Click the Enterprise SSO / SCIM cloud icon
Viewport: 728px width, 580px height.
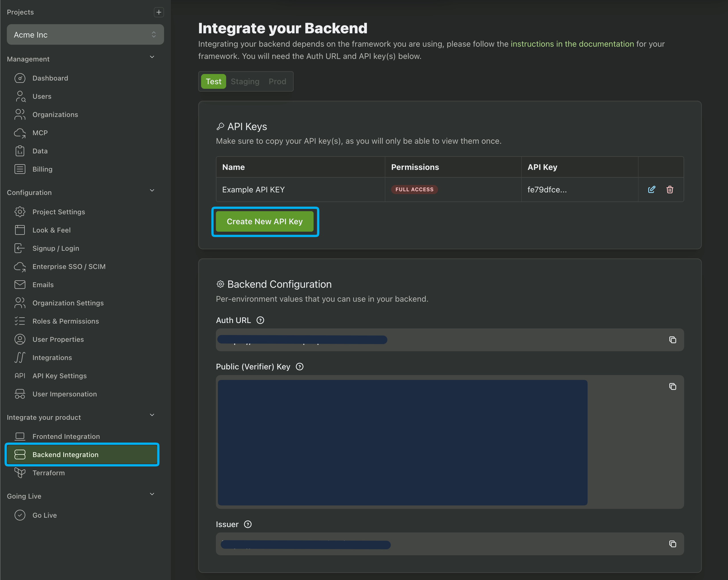[x=20, y=267]
